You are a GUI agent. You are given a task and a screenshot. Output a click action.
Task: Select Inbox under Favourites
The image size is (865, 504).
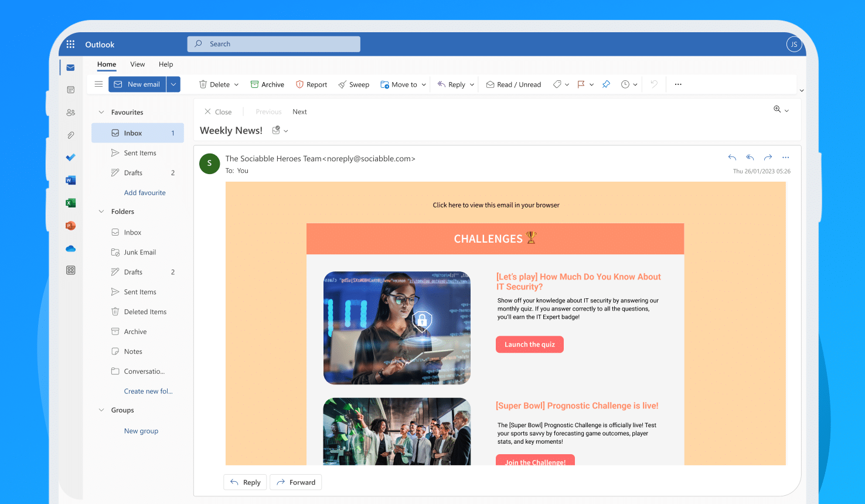point(138,133)
